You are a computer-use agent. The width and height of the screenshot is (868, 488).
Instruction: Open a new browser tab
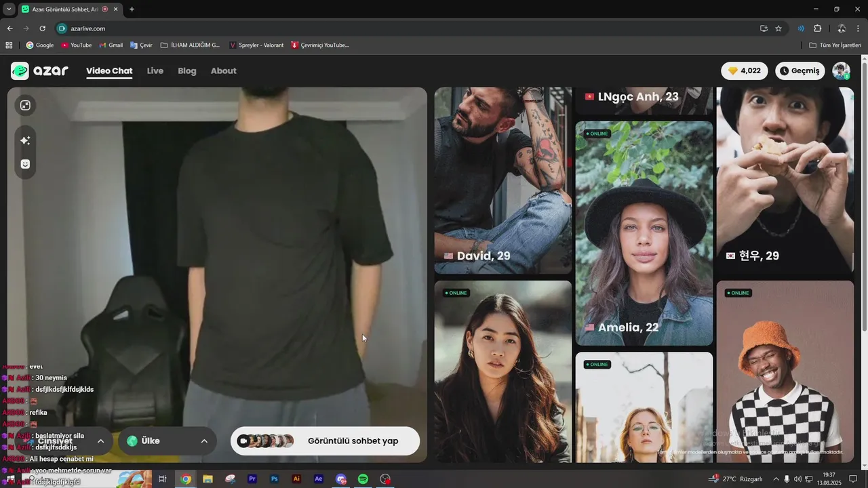(x=132, y=9)
